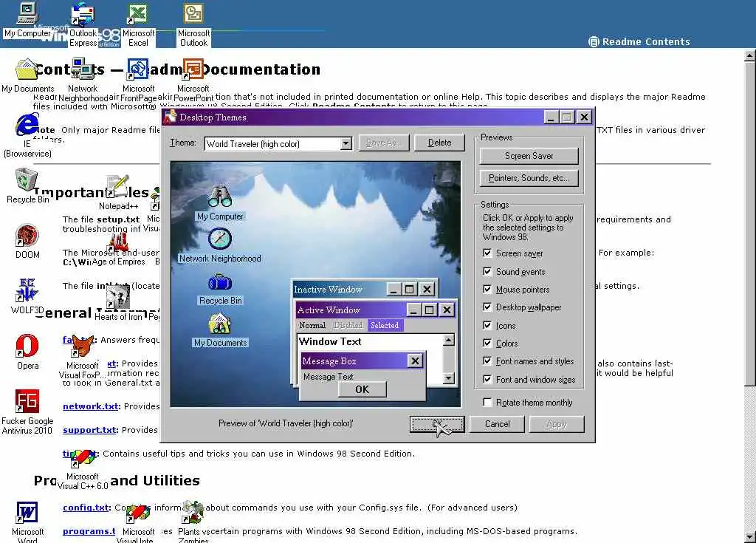Cancel the Desktop Themes dialog
Image resolution: width=756 pixels, height=543 pixels.
[497, 424]
